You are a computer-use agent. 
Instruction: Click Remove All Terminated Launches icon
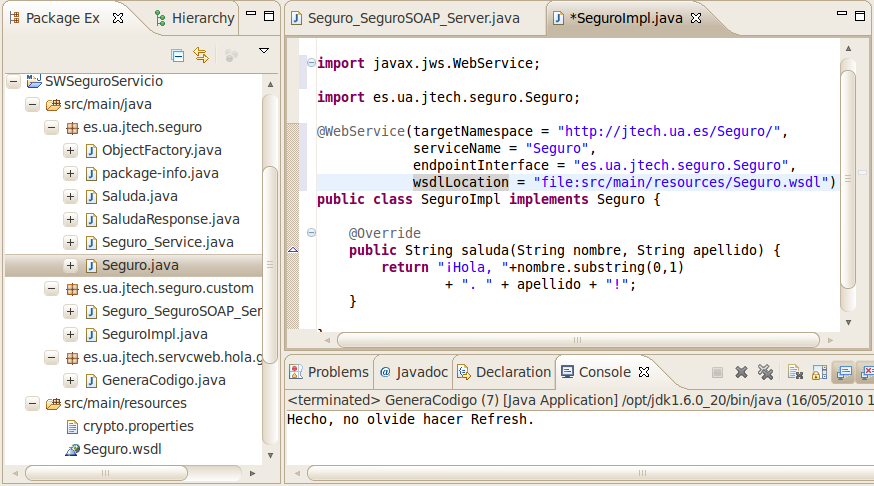click(x=766, y=372)
